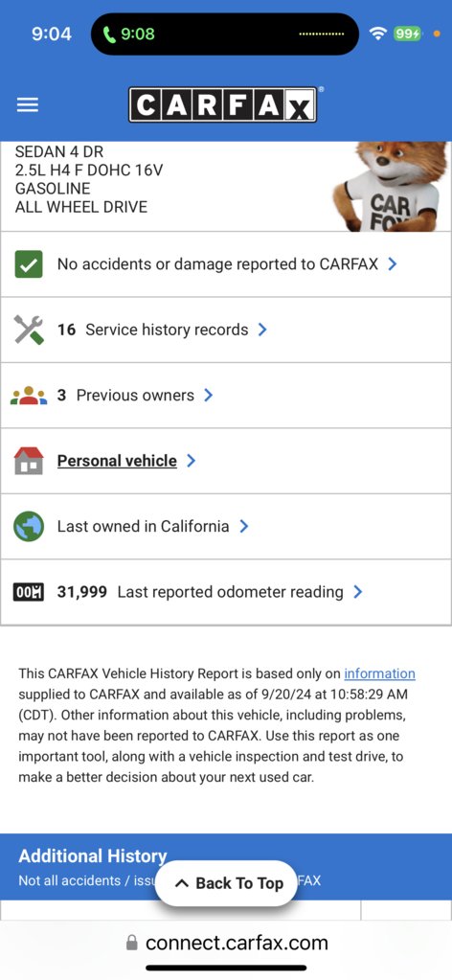
Task: Click the previous owners people icon
Action: click(x=29, y=396)
